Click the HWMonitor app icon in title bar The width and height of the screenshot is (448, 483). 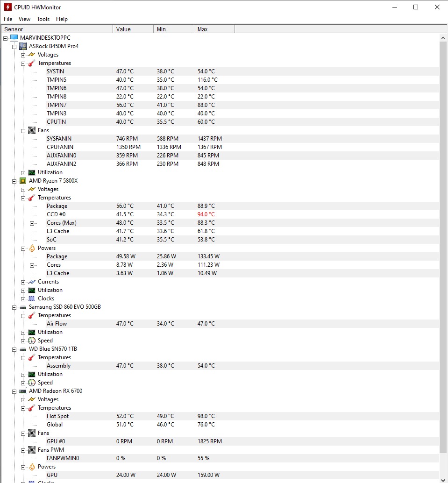pos(7,7)
